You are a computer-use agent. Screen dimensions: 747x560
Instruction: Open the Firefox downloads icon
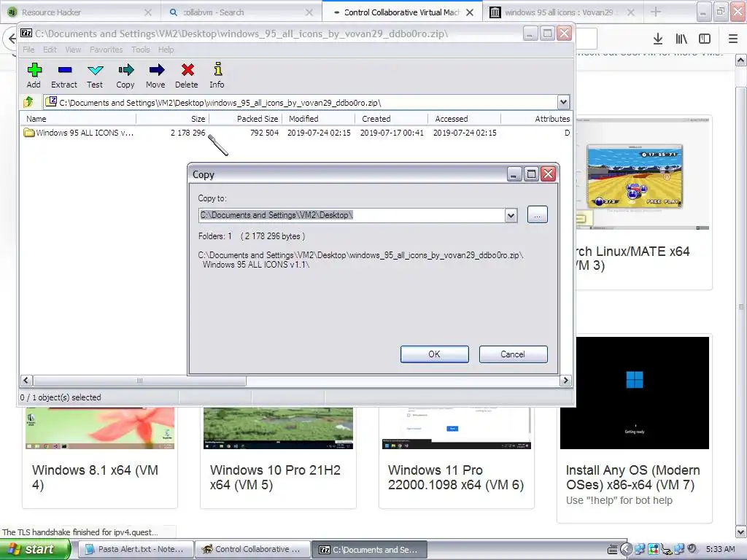[x=657, y=39]
